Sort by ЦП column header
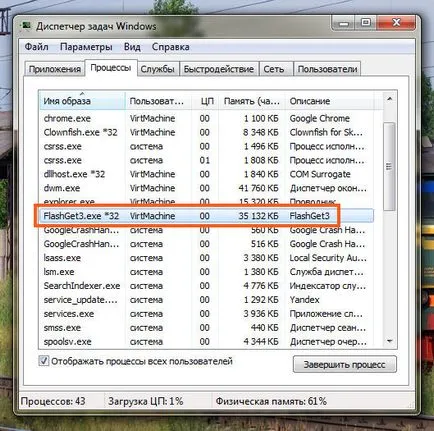This screenshot has width=434, height=431. 206,101
